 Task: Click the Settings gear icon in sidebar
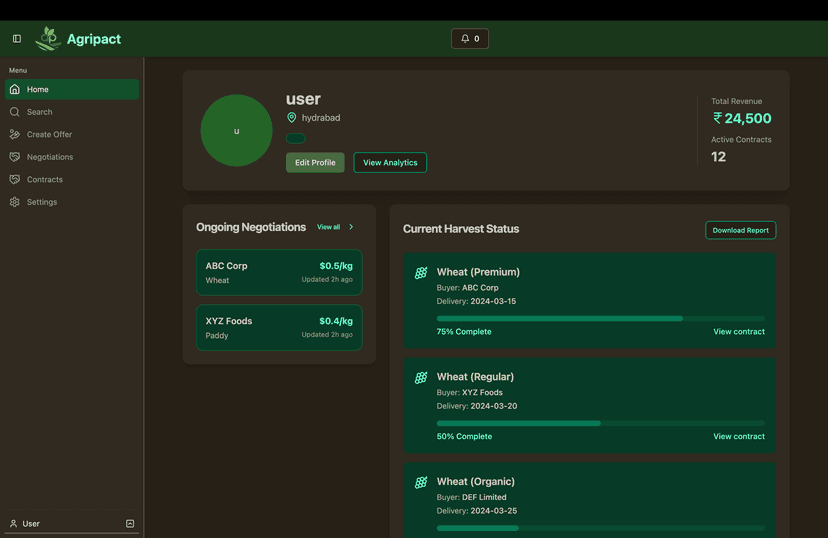(x=15, y=202)
